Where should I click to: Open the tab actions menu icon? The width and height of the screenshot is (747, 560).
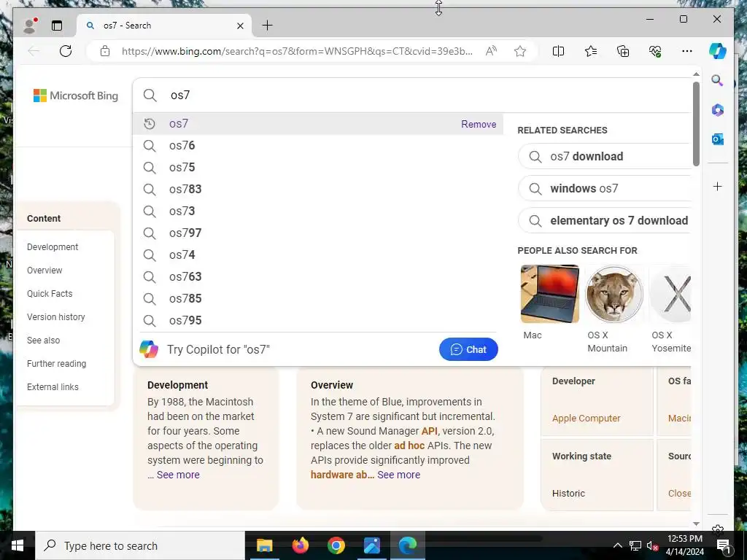point(57,26)
